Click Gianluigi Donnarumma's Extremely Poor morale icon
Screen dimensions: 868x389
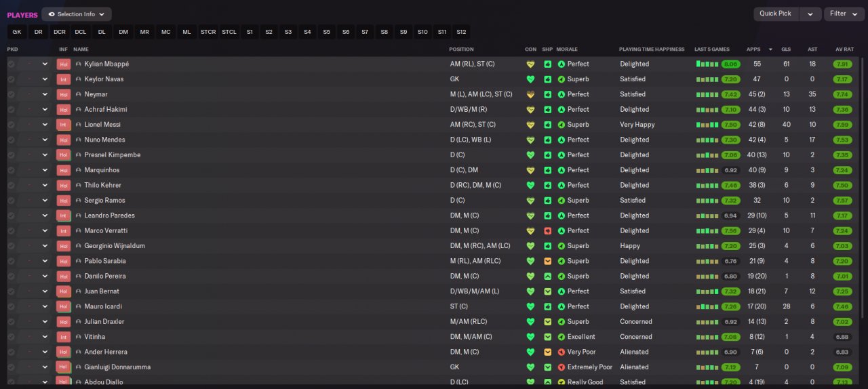pyautogui.click(x=561, y=367)
